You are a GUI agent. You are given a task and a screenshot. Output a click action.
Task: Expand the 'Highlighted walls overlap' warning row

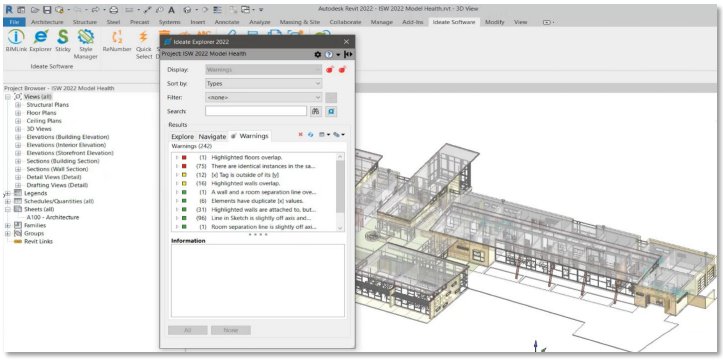coord(177,183)
